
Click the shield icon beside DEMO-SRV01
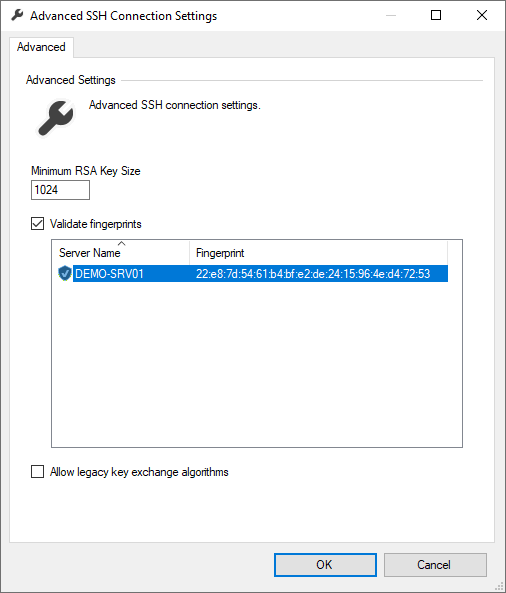click(x=65, y=273)
